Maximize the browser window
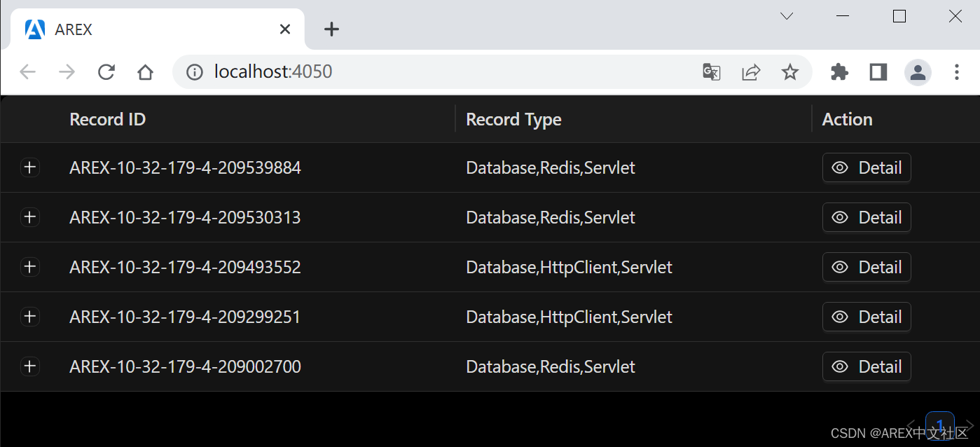This screenshot has width=980, height=447. (x=899, y=16)
